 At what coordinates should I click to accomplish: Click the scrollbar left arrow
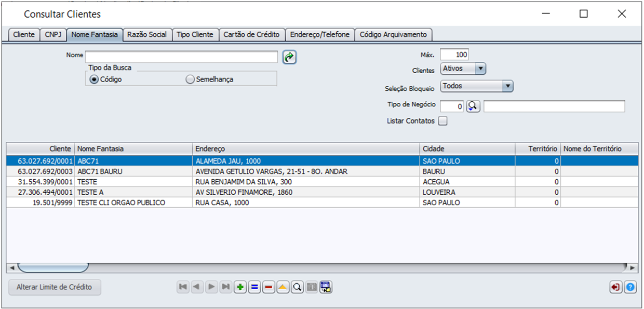coord(11,268)
